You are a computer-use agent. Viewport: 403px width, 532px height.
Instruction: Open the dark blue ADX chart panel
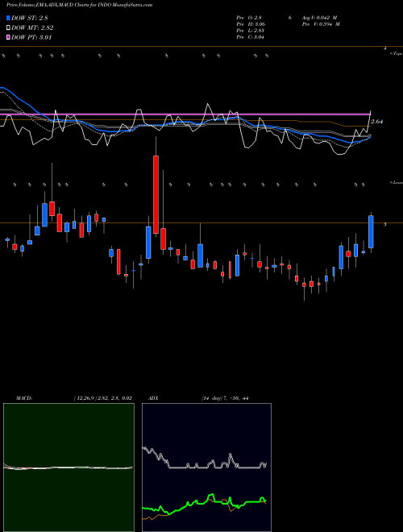point(206,468)
